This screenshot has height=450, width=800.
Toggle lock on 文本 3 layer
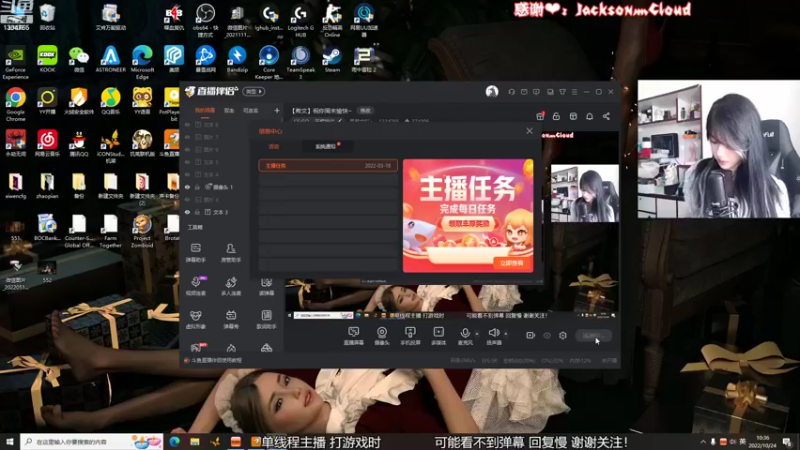click(197, 212)
